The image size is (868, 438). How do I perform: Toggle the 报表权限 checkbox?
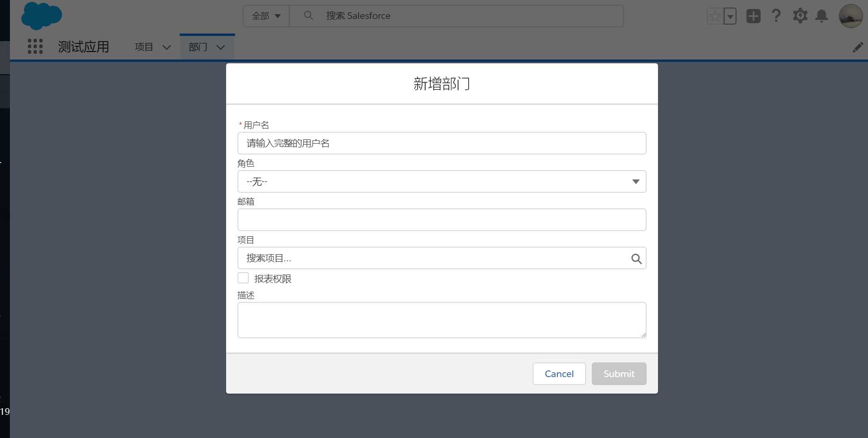pyautogui.click(x=243, y=278)
